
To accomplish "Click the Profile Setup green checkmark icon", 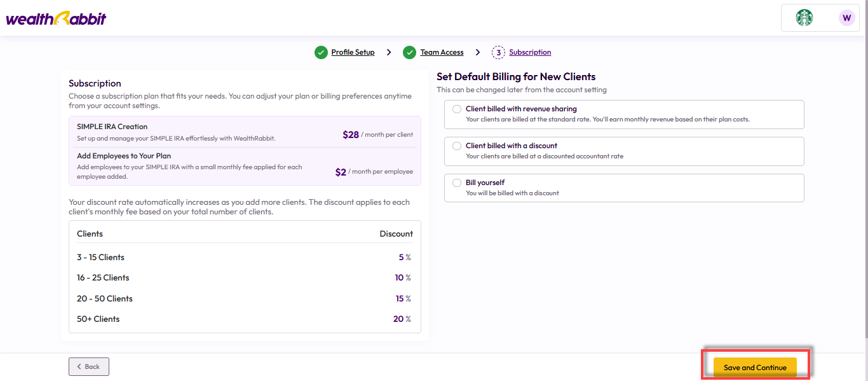I will (x=321, y=52).
